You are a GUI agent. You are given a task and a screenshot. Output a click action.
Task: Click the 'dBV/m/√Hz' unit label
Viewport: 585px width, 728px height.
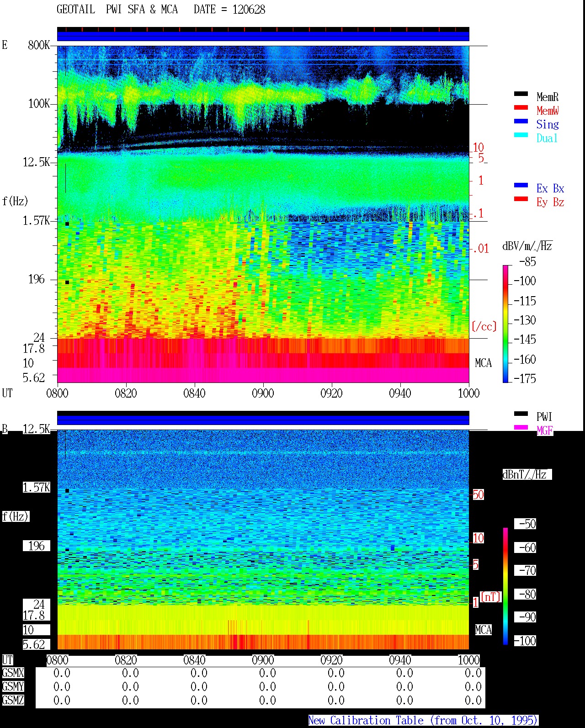(x=527, y=246)
